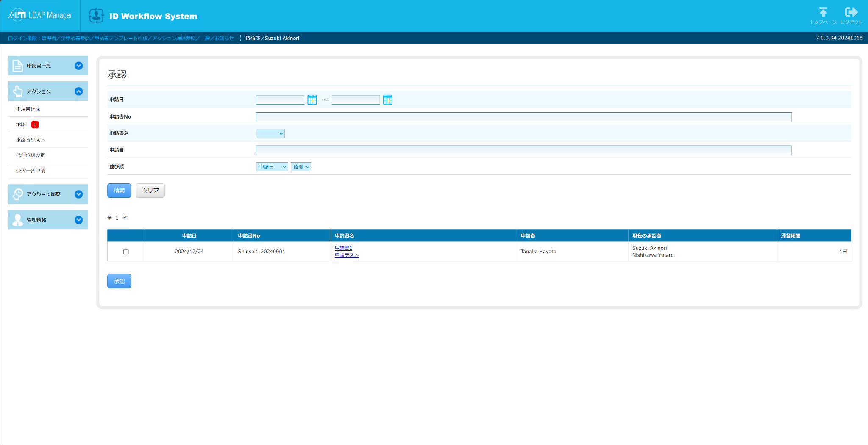Click the 申請者 input field
Image resolution: width=868 pixels, height=445 pixels.
524,150
